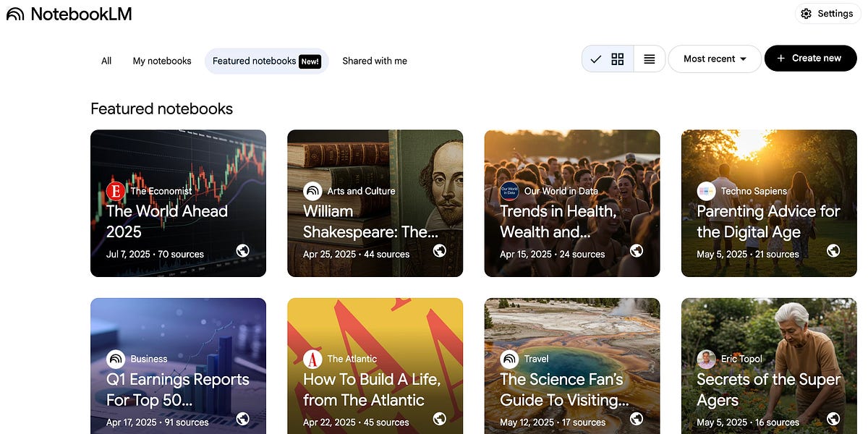
Task: Click 'Apr 17, 2025 • 91 sources' text
Action: [157, 422]
